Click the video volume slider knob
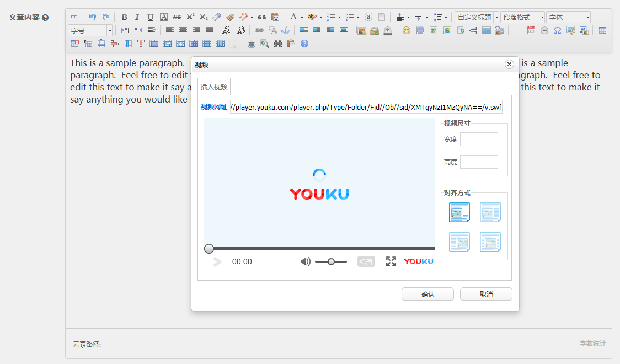 pyautogui.click(x=332, y=261)
